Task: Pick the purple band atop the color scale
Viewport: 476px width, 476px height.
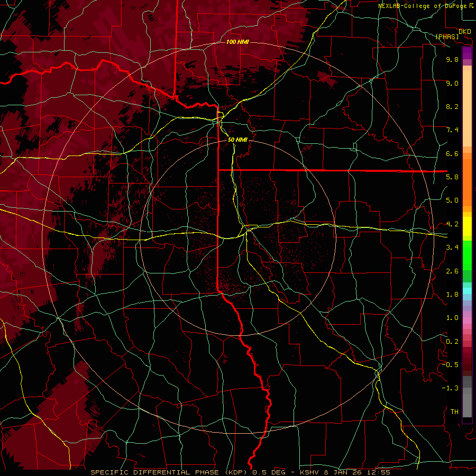Action: click(x=467, y=53)
